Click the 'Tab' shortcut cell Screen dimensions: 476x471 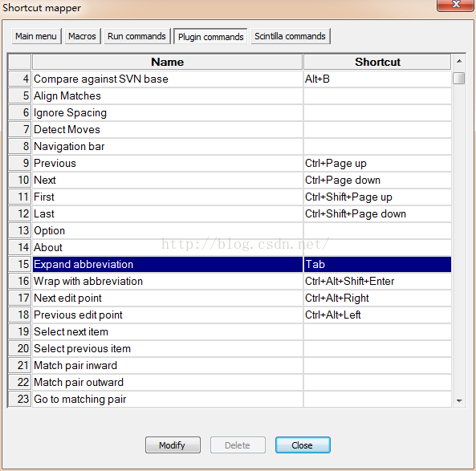tap(377, 264)
